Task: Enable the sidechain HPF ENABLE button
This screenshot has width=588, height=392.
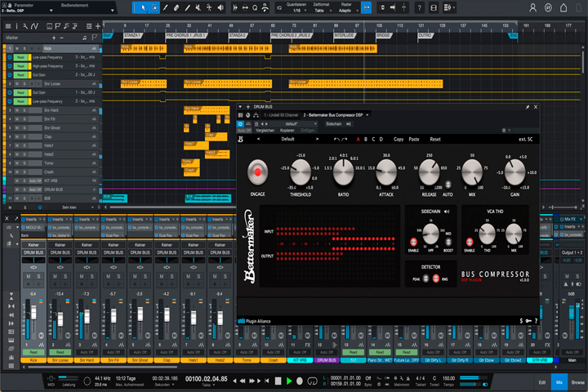Action: pyautogui.click(x=413, y=242)
